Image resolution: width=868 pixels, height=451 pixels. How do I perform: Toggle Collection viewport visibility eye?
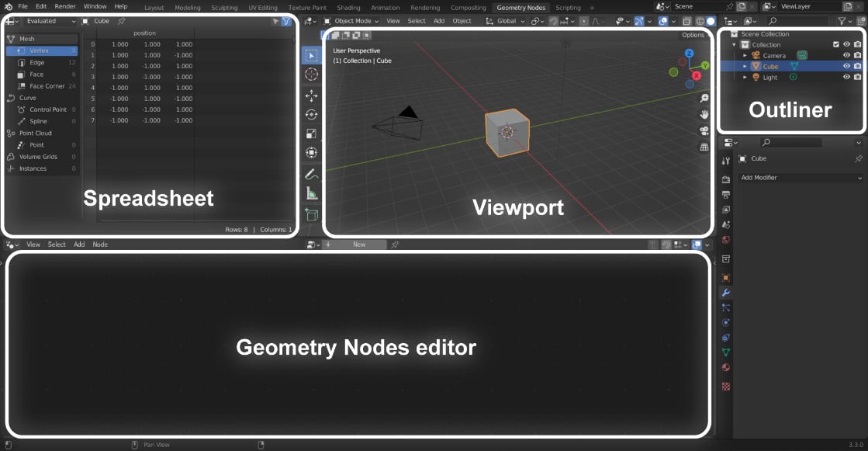[846, 44]
